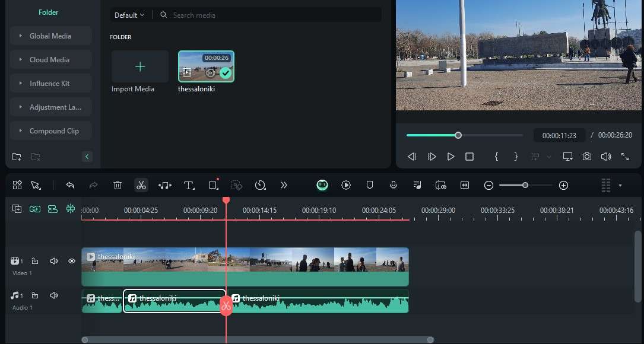Viewport: 644px width, 344px height.
Task: Zoom out the timeline minus button
Action: (x=488, y=186)
